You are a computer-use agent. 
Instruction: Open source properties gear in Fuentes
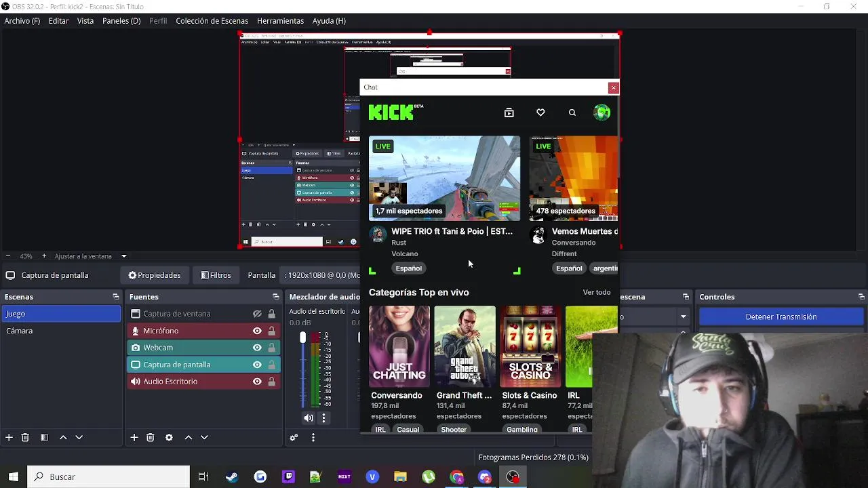click(169, 437)
